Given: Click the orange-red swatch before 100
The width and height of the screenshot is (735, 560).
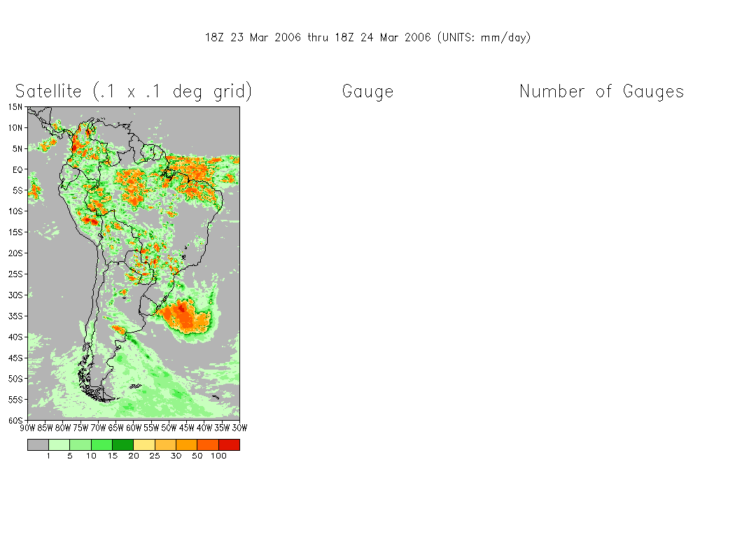Looking at the screenshot, I should pos(208,444).
